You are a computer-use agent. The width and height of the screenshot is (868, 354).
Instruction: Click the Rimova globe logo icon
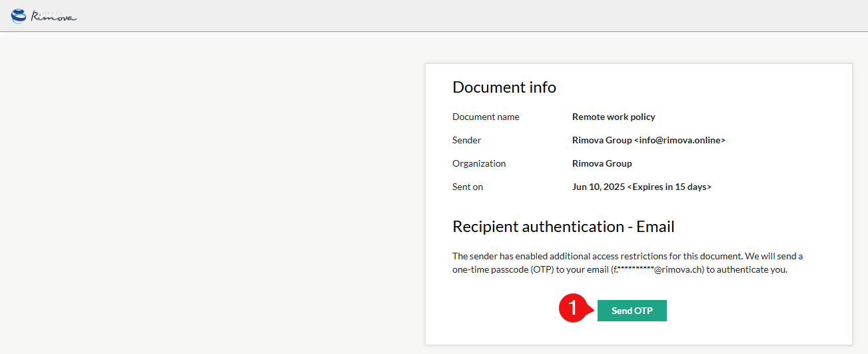[x=19, y=16]
